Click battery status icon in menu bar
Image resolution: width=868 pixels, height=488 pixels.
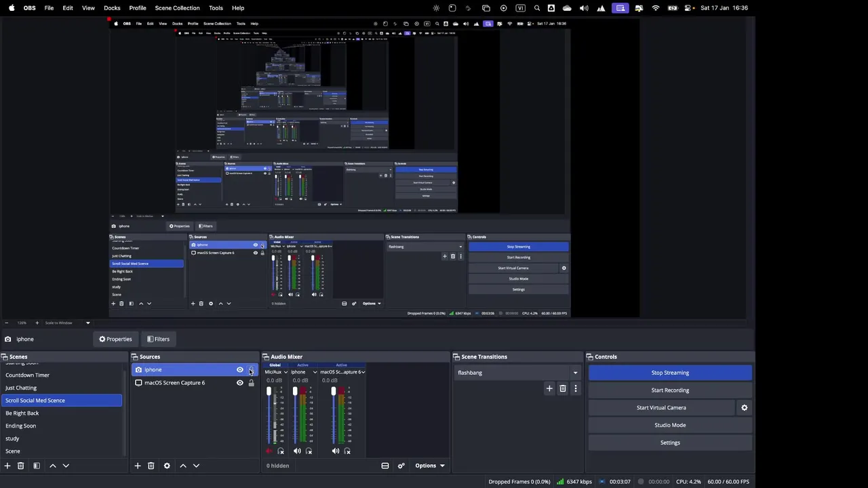(673, 8)
